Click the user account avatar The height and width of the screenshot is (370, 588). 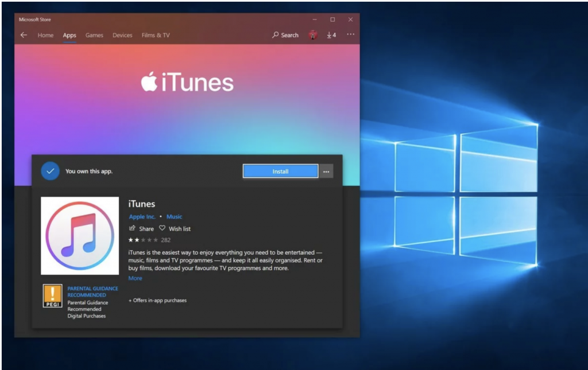[313, 35]
